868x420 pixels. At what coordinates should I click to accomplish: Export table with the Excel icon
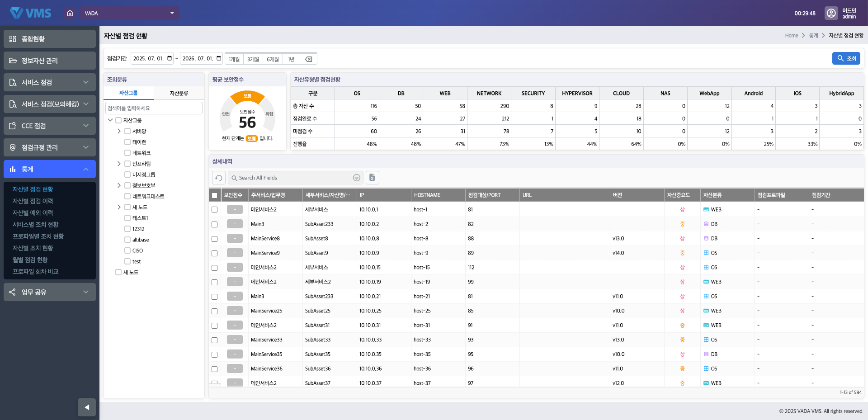click(x=372, y=178)
